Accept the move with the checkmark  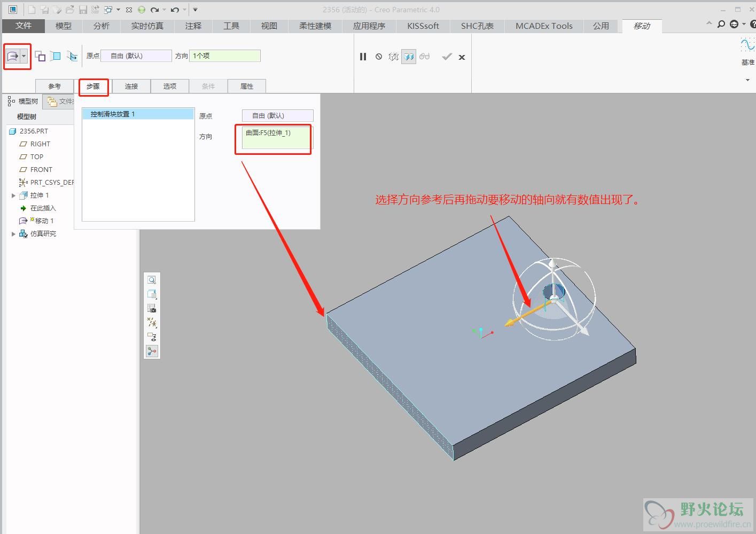[x=447, y=57]
